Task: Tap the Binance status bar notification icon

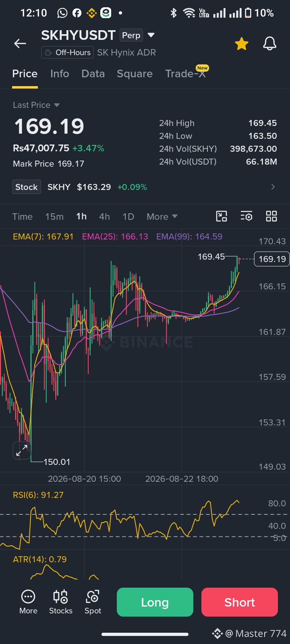Action: (91, 13)
